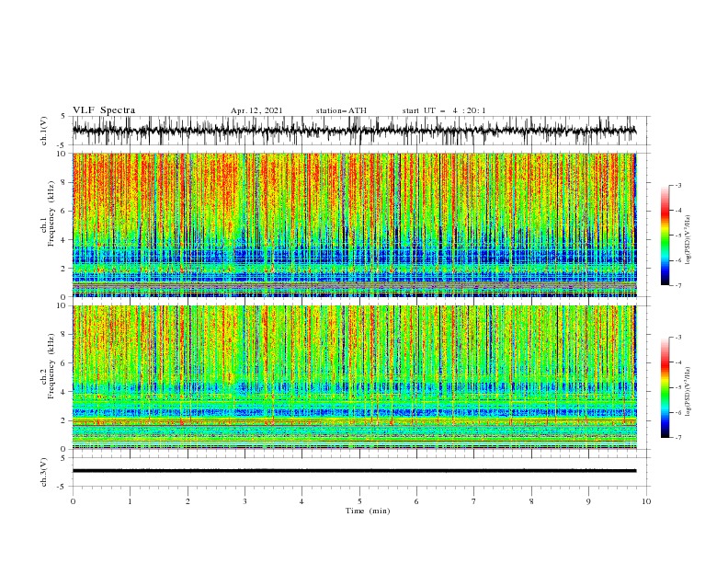The image size is (728, 563).
Task: Click the ch.3 flat waveform trace
Action: pyautogui.click(x=354, y=471)
